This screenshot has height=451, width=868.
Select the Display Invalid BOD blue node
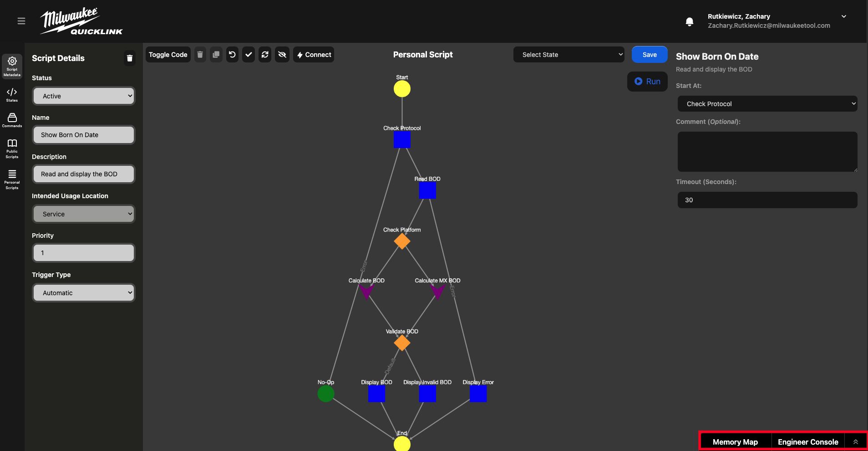pyautogui.click(x=427, y=394)
